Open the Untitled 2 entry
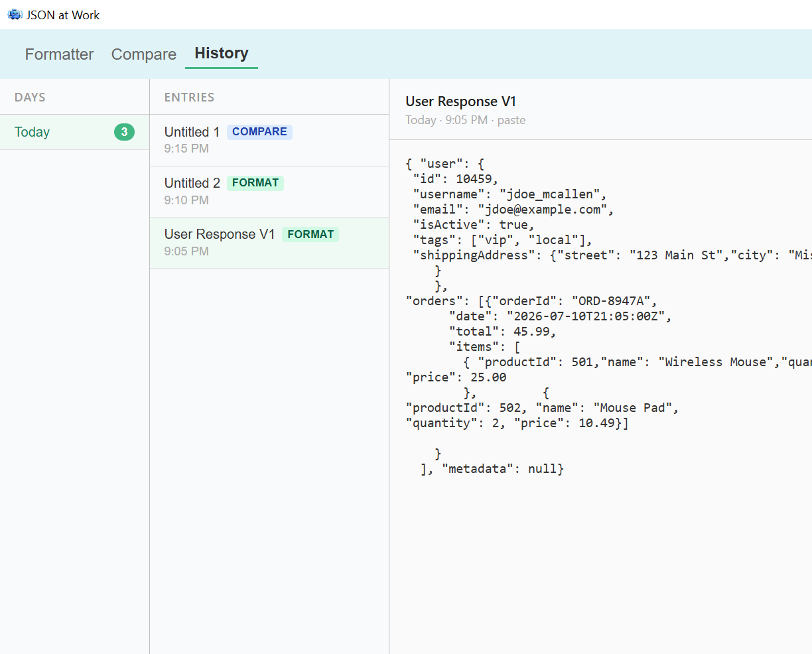812x654 pixels. [x=269, y=191]
